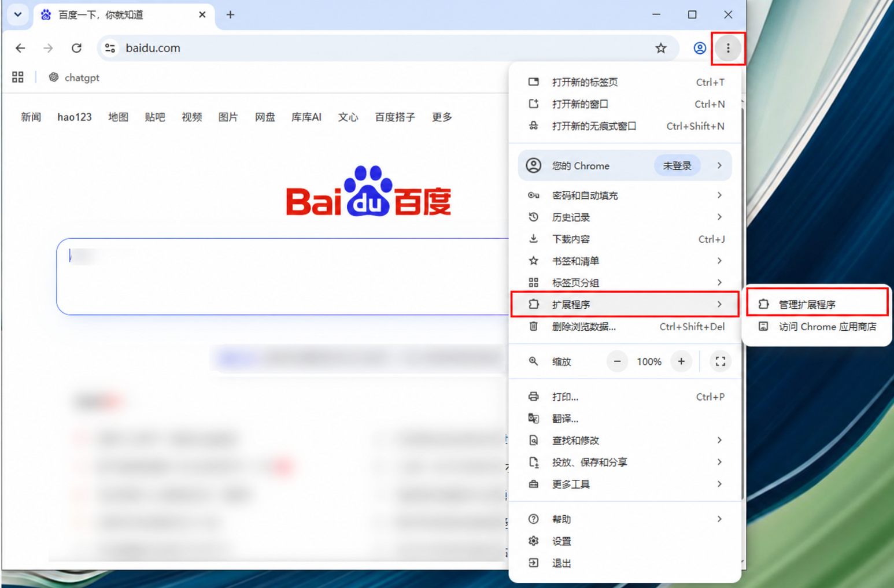Choose 删除浏览数据... menu item
This screenshot has height=588, width=894.
[x=626, y=327]
